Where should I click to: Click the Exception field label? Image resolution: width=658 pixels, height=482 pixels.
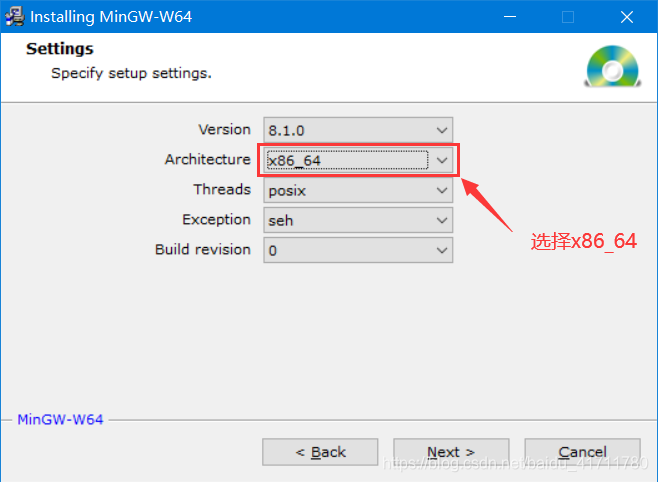pos(217,219)
